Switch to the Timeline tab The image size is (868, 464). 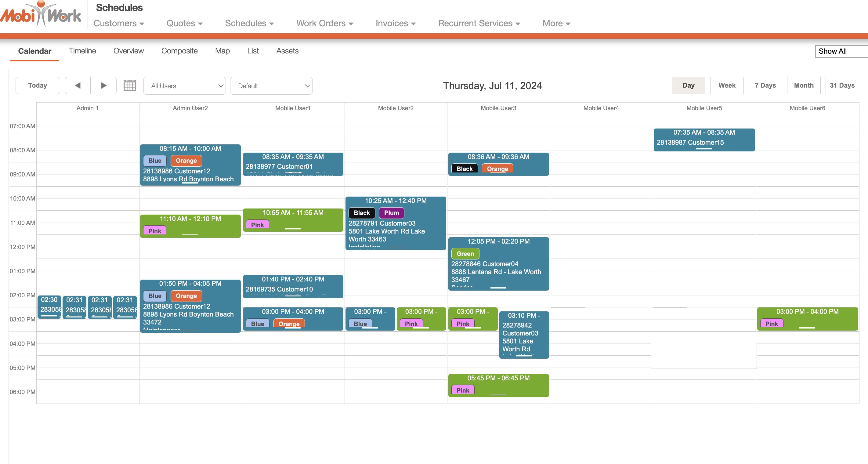82,51
